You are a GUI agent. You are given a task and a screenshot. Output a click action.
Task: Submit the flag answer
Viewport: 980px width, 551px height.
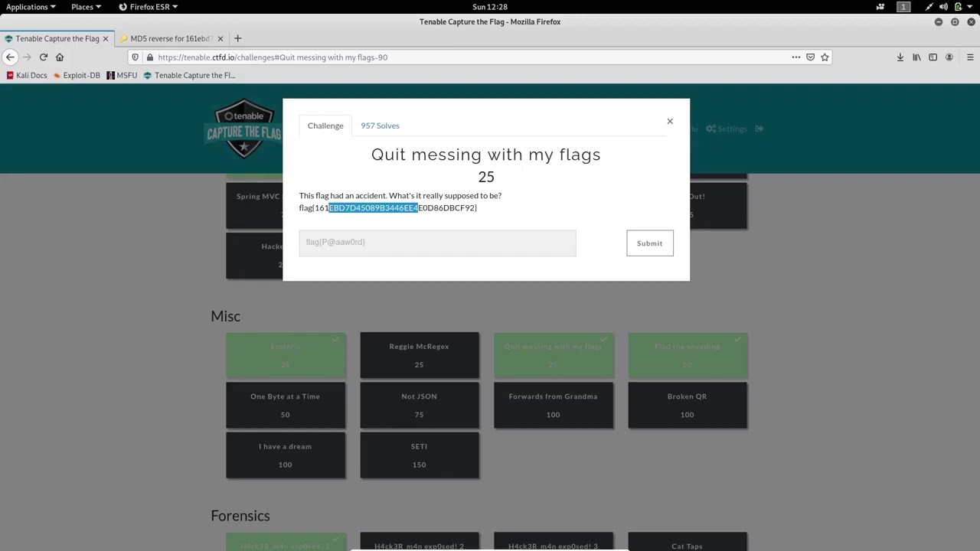click(x=650, y=243)
